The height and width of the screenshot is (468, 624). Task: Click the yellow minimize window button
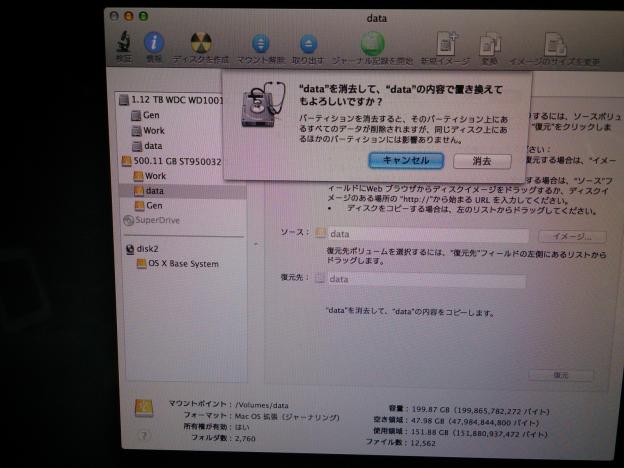pyautogui.click(x=129, y=16)
